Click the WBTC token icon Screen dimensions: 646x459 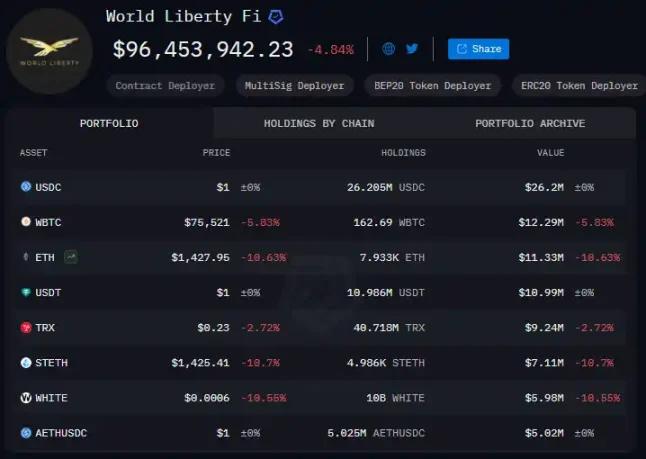(x=26, y=222)
